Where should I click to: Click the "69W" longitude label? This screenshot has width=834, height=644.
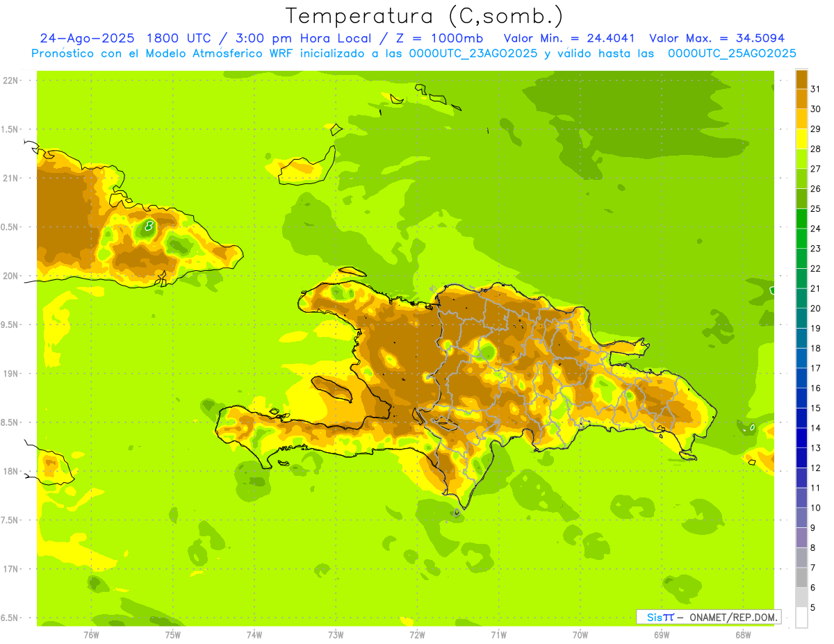[662, 634]
